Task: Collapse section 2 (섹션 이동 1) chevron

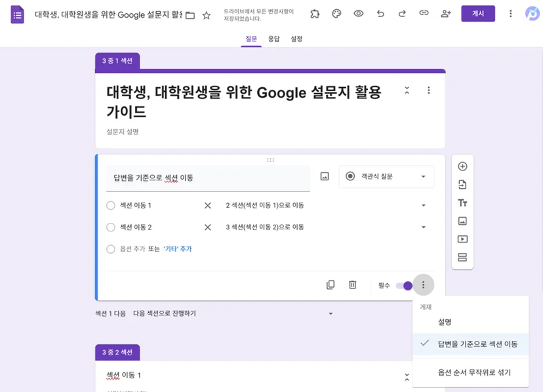Action: coord(407,377)
